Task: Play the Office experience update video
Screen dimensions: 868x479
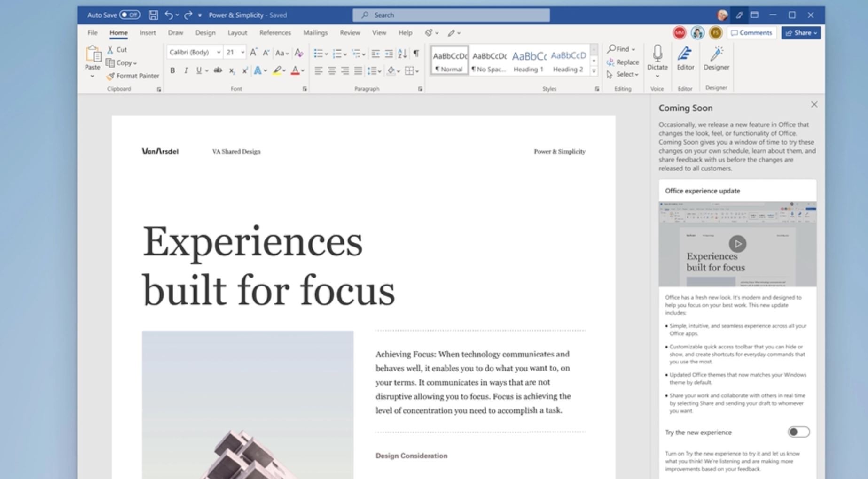Action: [x=737, y=244]
